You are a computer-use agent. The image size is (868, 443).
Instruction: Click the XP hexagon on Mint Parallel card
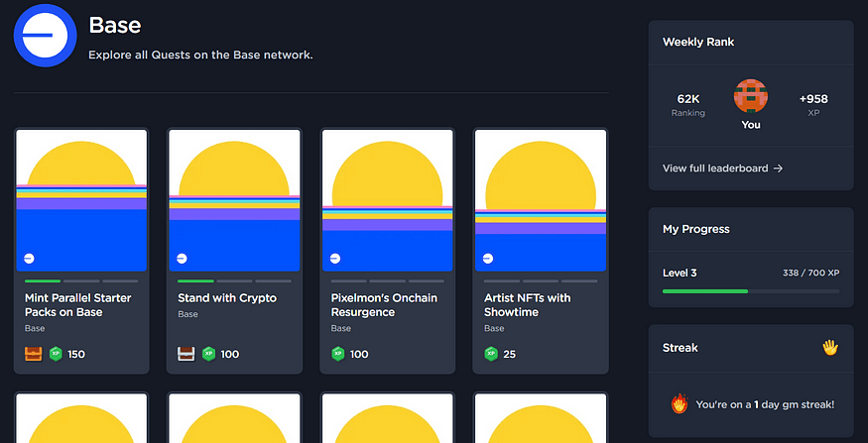tap(56, 354)
